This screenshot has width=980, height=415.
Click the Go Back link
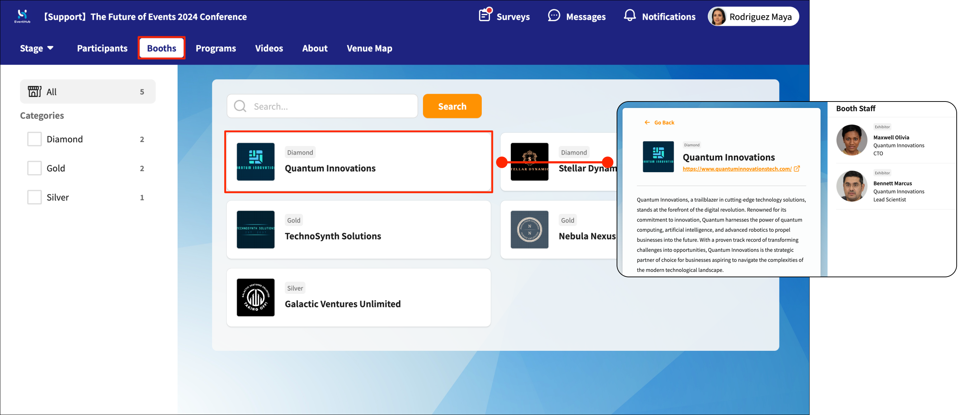(x=659, y=122)
